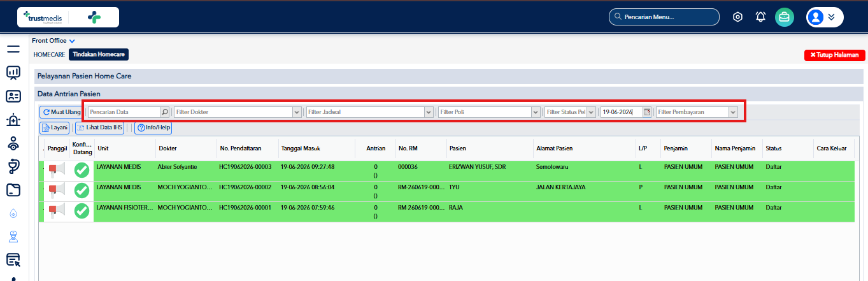The image size is (868, 281).
Task: Click the date field 19-06-2026
Action: coord(622,112)
